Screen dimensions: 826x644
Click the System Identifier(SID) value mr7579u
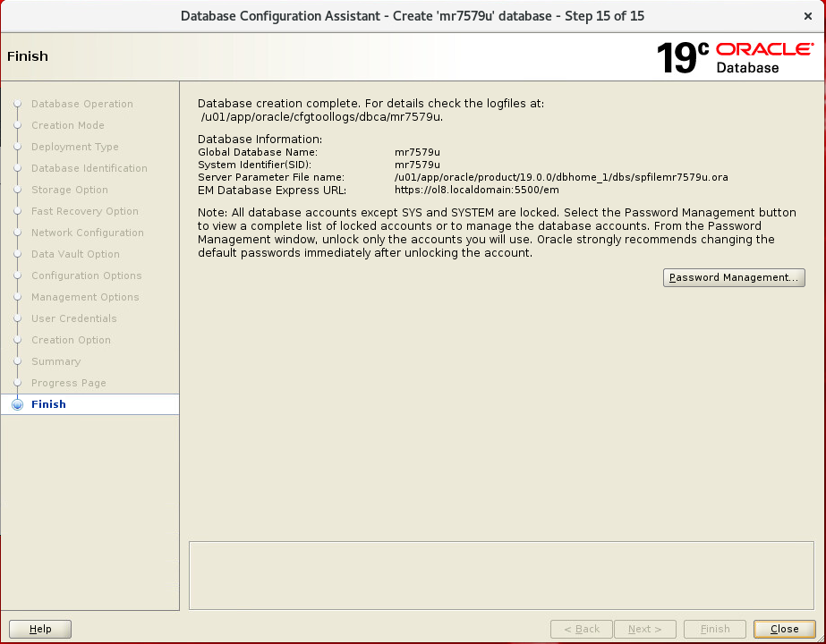pos(417,165)
